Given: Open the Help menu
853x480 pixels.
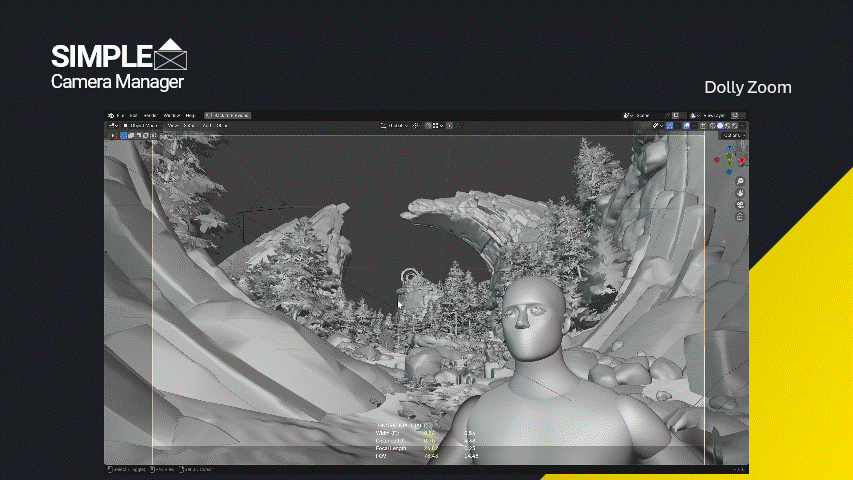Looking at the screenshot, I should pos(190,115).
